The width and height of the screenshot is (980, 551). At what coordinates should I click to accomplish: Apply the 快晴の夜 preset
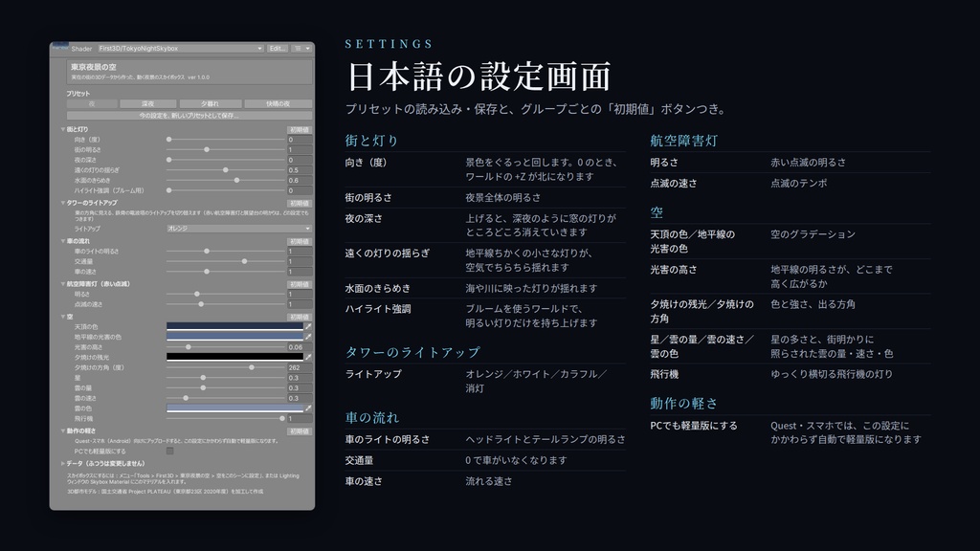(x=278, y=103)
